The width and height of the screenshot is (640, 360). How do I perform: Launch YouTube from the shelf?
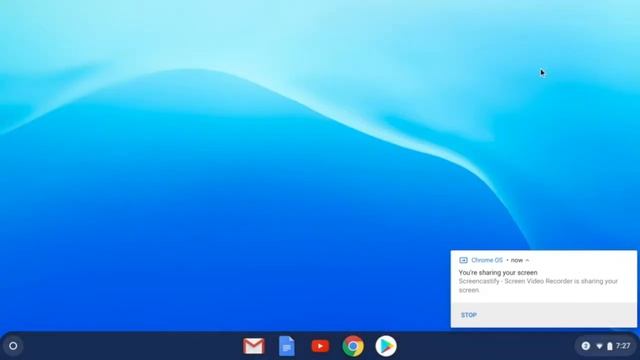tap(320, 346)
